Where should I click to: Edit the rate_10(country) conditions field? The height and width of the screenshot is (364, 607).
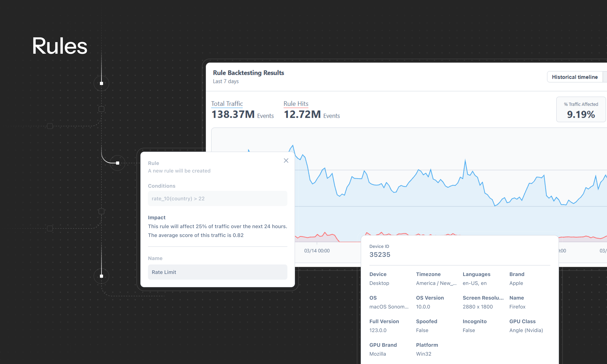217,198
